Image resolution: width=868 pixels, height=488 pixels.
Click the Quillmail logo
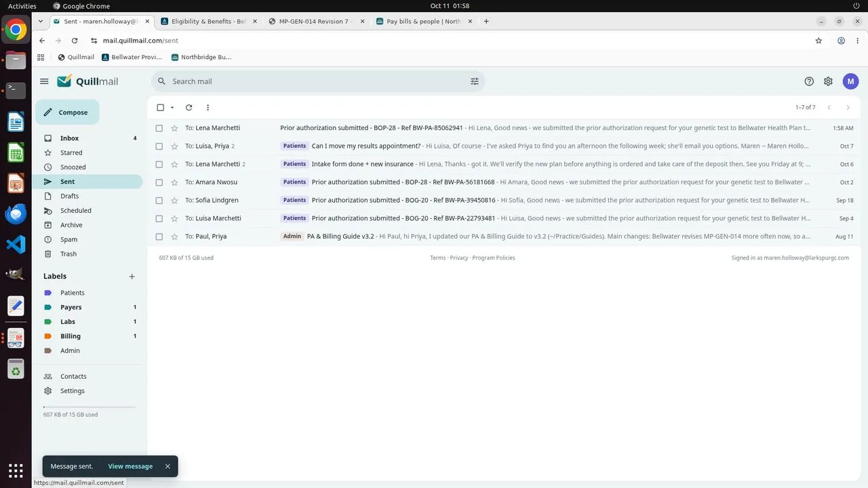pyautogui.click(x=87, y=81)
